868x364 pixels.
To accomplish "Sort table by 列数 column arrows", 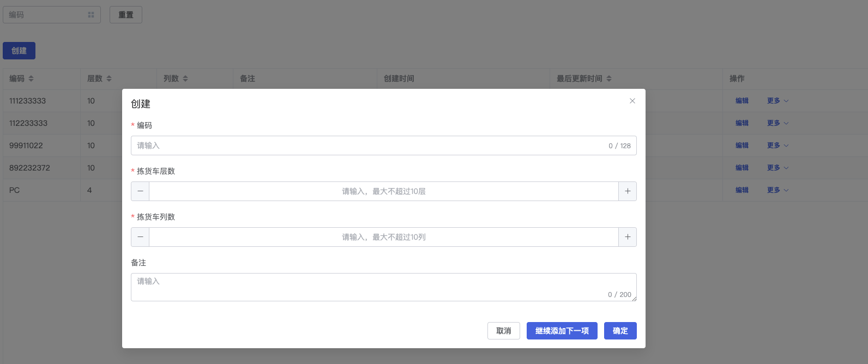I will tap(185, 78).
